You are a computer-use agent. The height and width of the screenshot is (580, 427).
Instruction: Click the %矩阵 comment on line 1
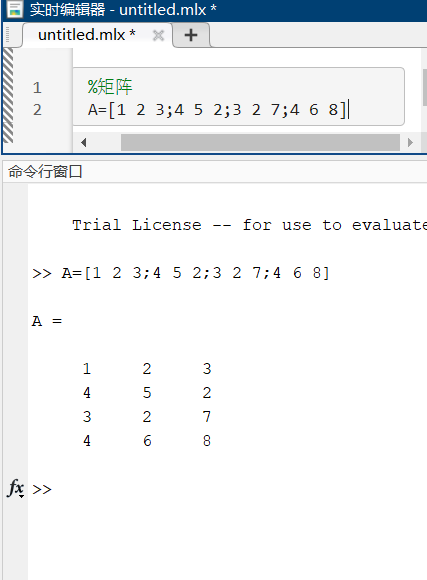(x=110, y=87)
